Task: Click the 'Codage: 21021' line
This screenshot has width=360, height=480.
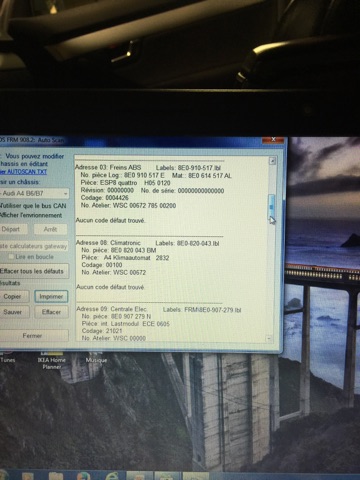Action: 102,331
